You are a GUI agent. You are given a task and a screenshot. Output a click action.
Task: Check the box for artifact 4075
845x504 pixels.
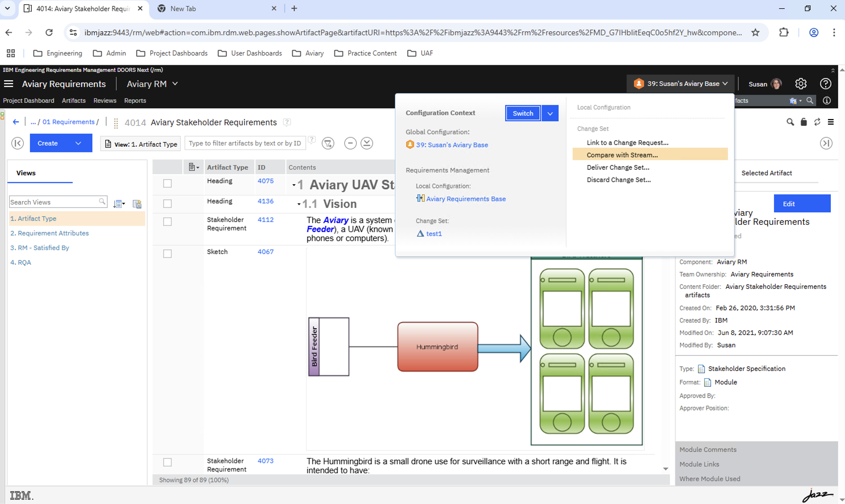(x=167, y=183)
